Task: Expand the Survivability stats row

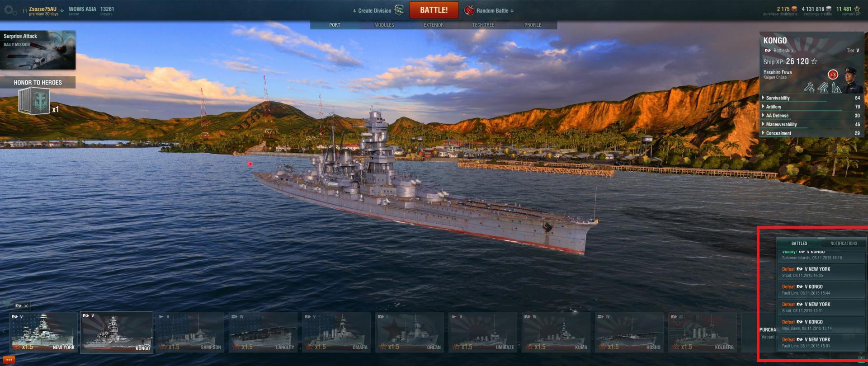Action: point(811,98)
